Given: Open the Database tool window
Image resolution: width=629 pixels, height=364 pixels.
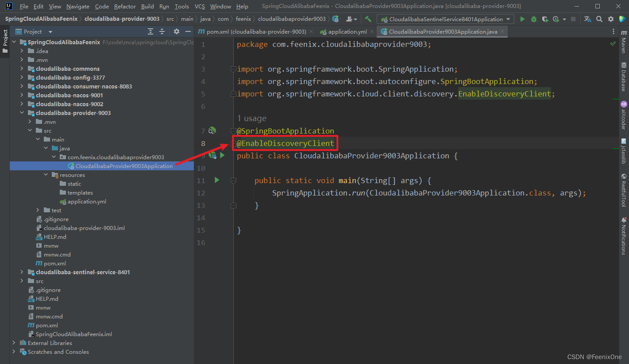Looking at the screenshot, I should 624,77.
